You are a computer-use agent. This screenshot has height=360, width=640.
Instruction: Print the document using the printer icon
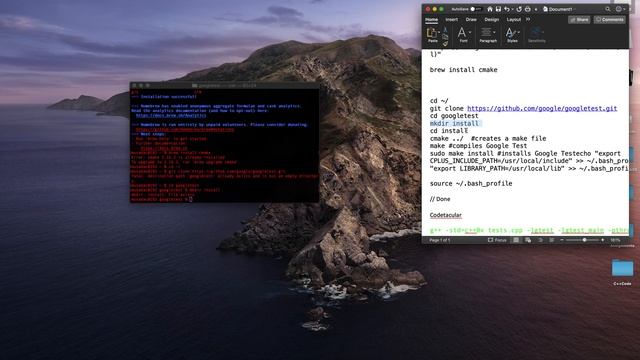click(x=528, y=9)
